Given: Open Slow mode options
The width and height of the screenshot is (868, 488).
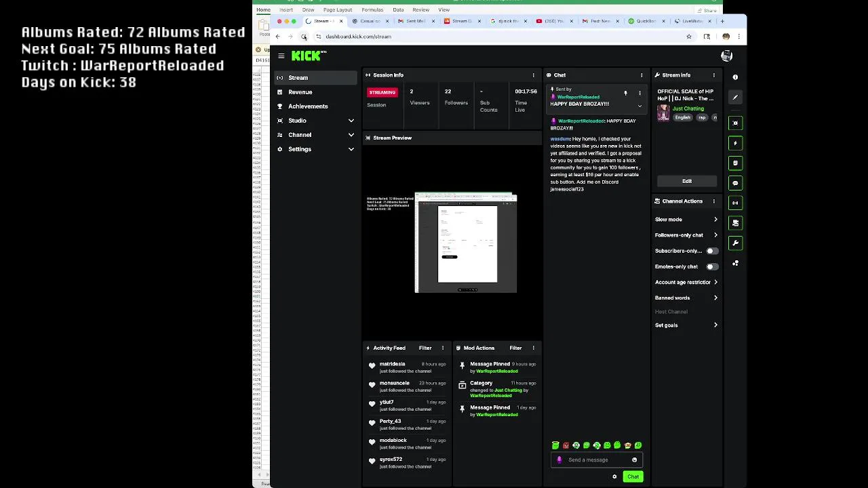Looking at the screenshot, I should click(686, 220).
